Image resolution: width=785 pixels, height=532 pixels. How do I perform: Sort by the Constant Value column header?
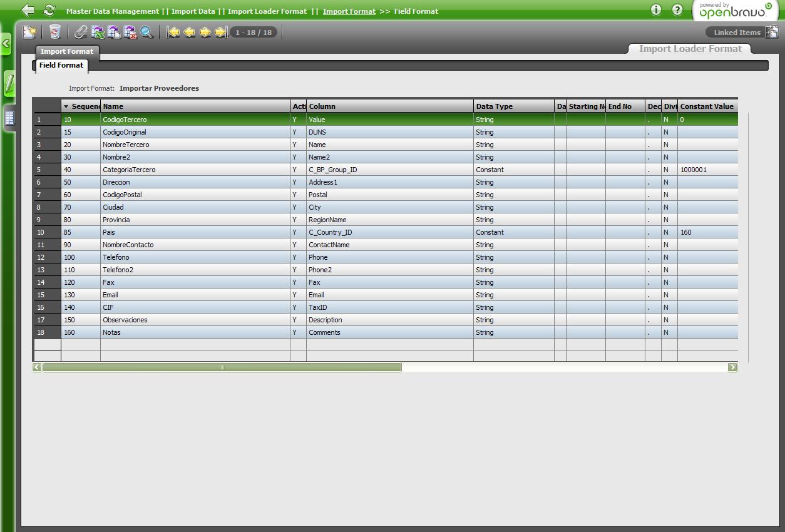point(708,106)
